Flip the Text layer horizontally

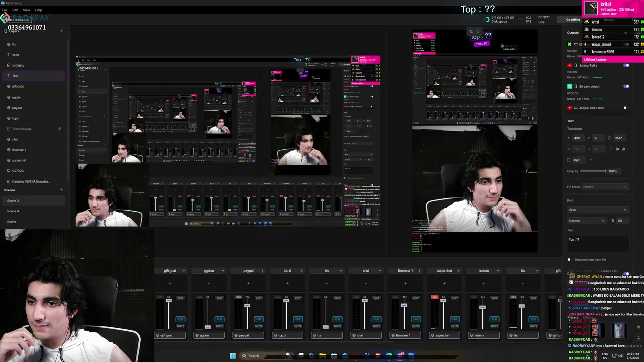[618, 149]
